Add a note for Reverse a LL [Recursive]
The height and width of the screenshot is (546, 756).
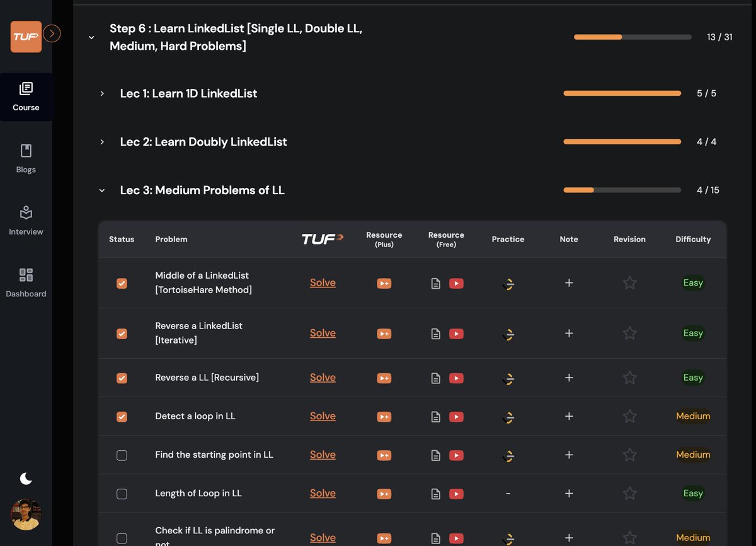(x=569, y=378)
